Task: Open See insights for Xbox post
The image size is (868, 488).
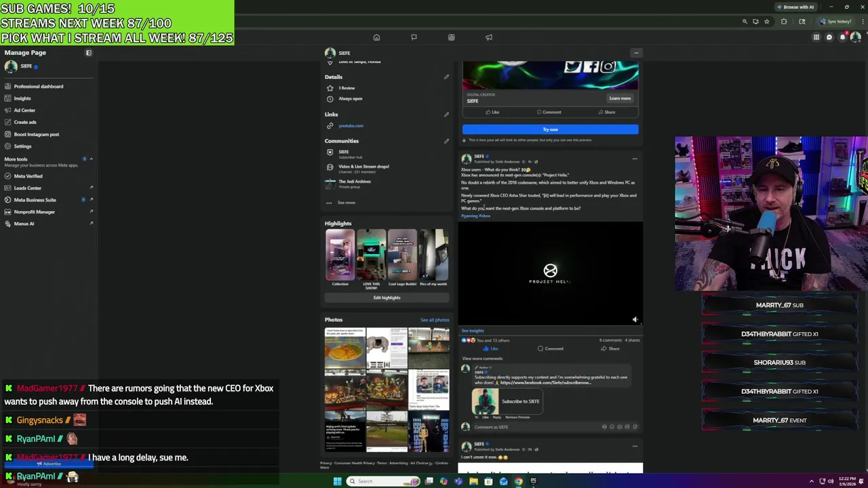Action: point(473,331)
